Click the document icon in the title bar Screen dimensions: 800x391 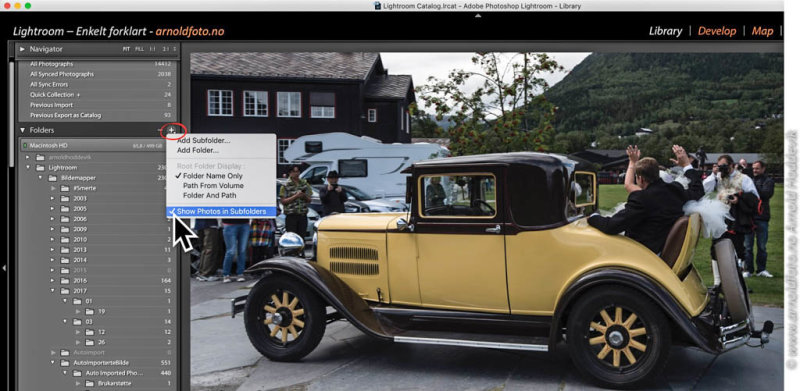[378, 6]
